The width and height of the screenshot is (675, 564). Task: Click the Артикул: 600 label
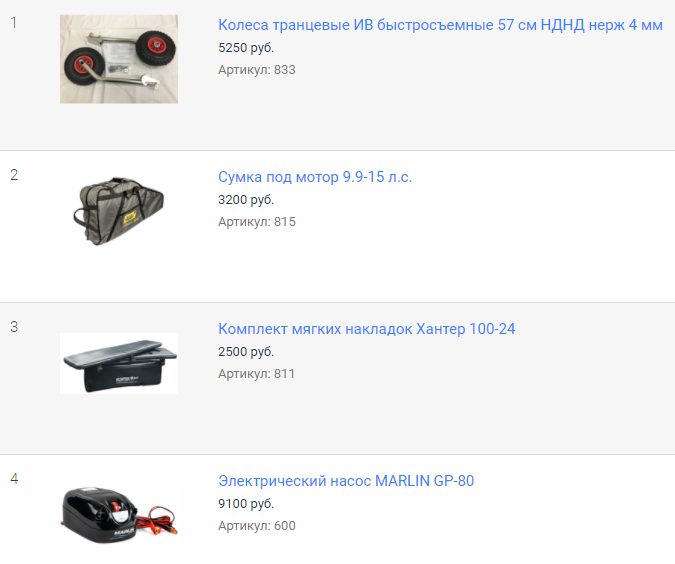(x=257, y=526)
